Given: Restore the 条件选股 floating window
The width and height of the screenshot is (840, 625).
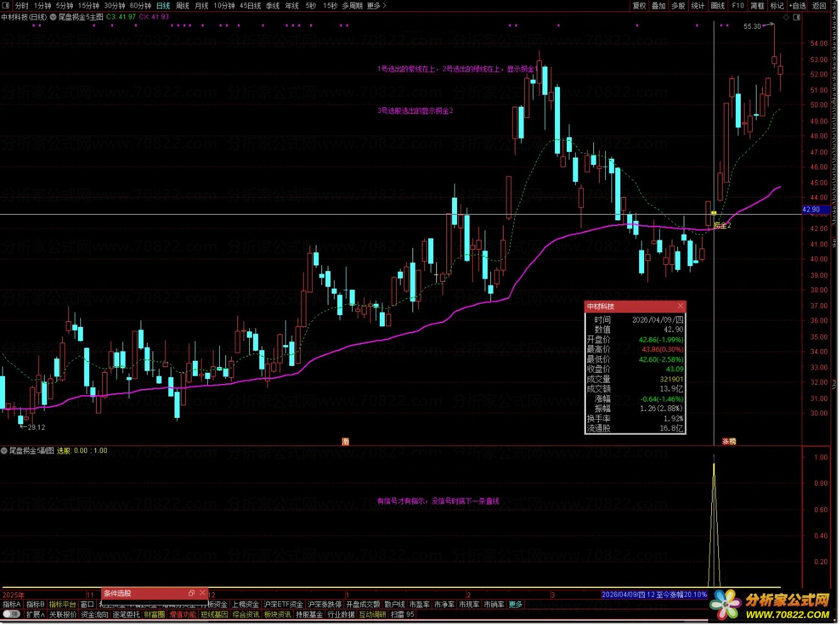Looking at the screenshot, I should (x=191, y=594).
